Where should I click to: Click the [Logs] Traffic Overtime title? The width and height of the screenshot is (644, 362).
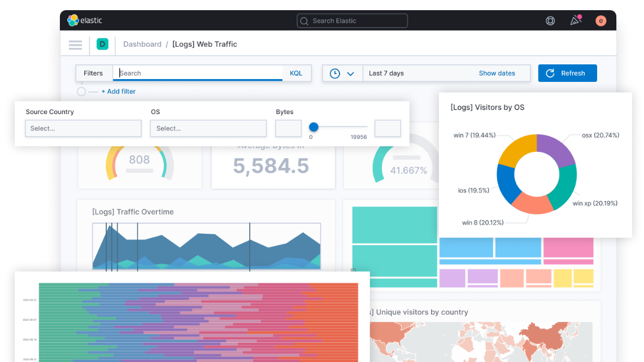[x=133, y=212]
